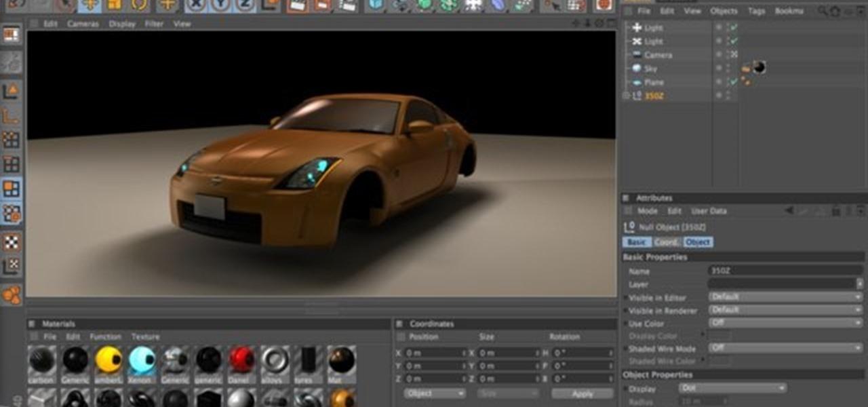Viewport: 868px width, 407px height.
Task: Open the Object Manager Tags menu
Action: 756,11
